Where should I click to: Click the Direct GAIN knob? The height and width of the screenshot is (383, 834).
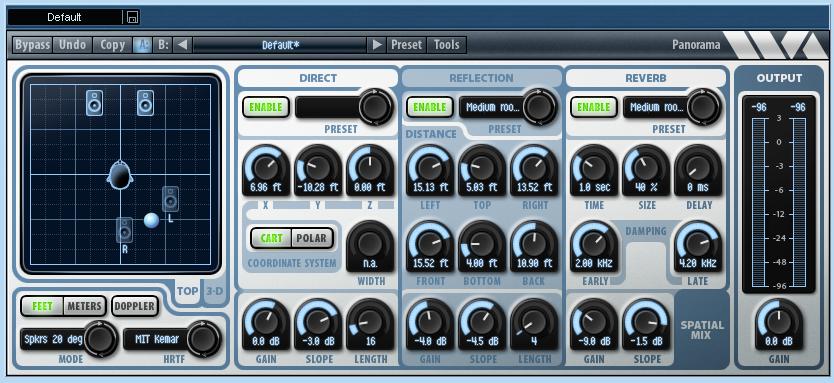(266, 323)
